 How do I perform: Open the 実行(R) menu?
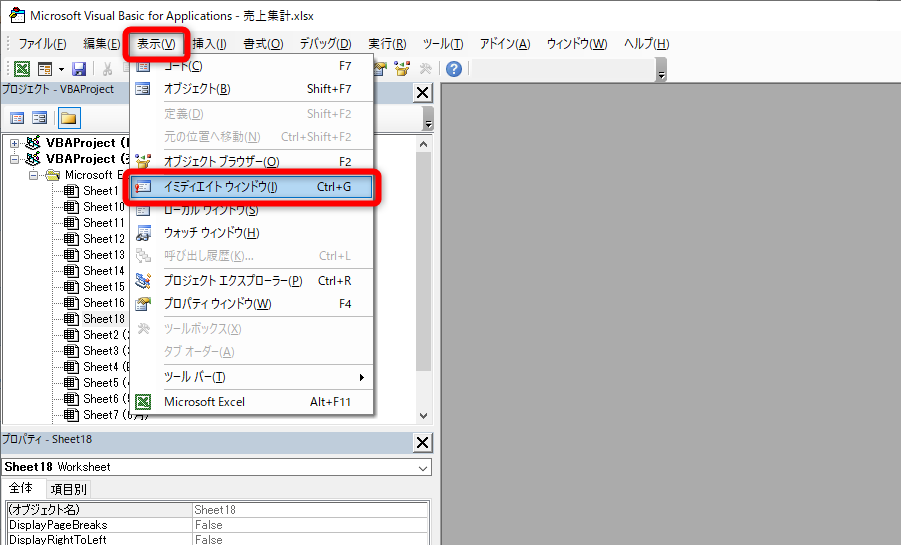click(x=387, y=44)
